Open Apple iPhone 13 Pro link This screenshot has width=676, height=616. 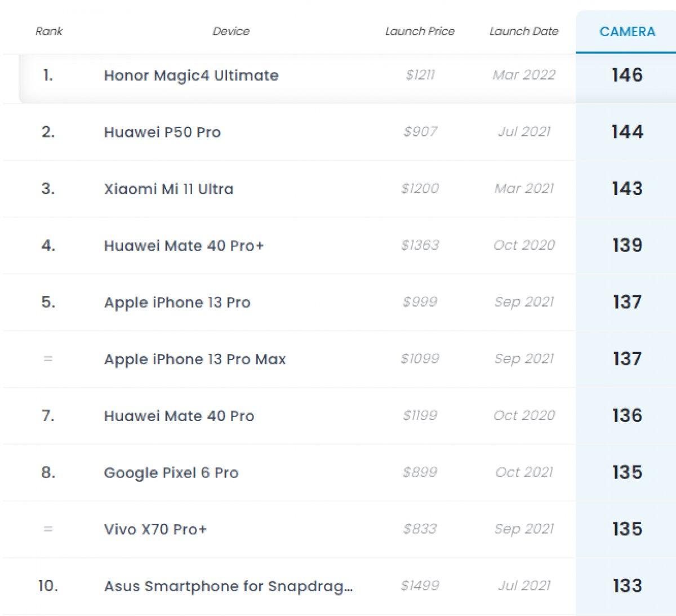click(177, 303)
